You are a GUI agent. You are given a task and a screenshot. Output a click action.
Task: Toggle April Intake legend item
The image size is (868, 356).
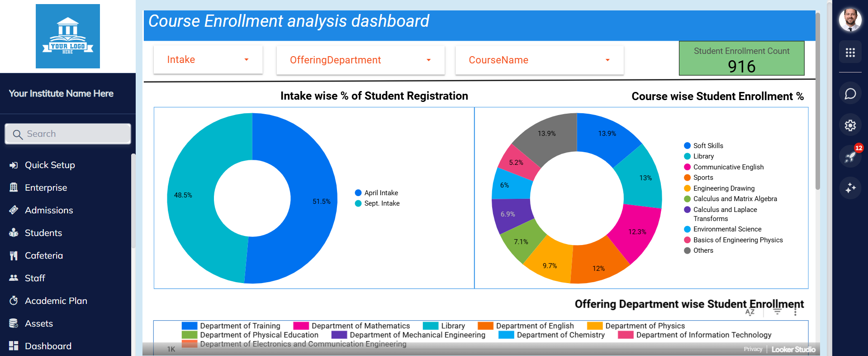point(381,193)
